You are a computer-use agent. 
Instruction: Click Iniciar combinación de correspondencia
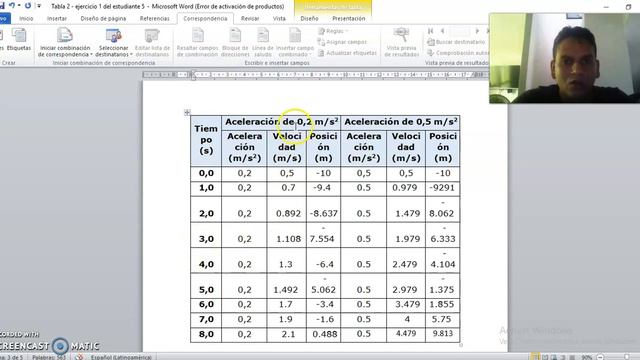[64, 42]
